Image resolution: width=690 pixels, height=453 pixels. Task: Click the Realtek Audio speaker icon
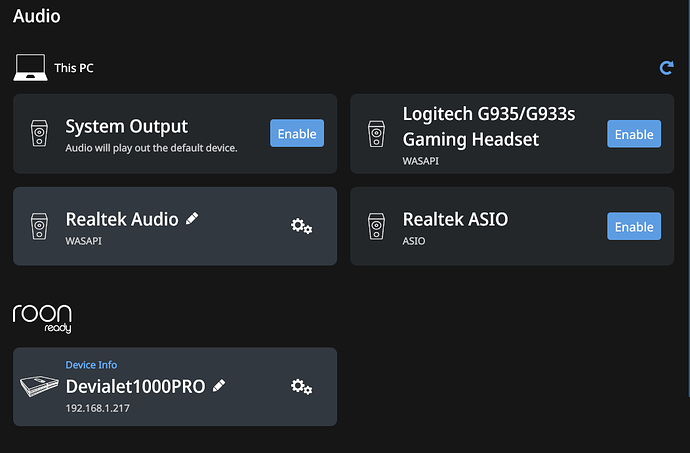[x=39, y=226]
